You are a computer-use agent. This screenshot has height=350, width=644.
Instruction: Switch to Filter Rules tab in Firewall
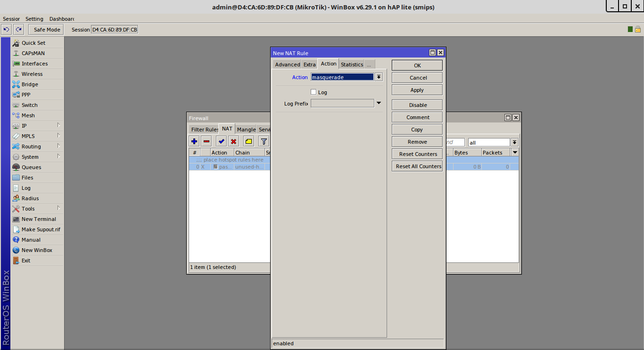coord(204,130)
